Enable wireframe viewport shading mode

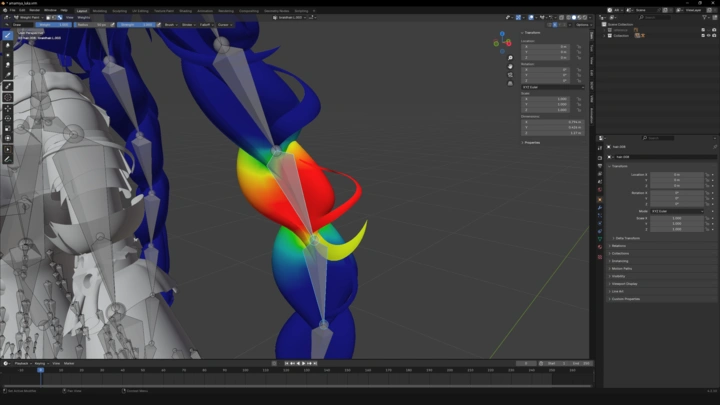568,17
